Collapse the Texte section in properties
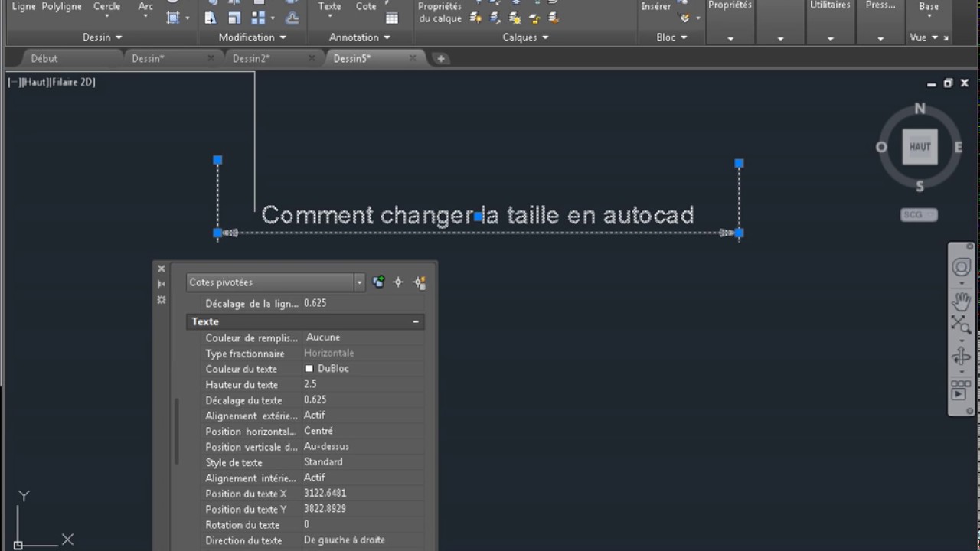 (x=416, y=321)
